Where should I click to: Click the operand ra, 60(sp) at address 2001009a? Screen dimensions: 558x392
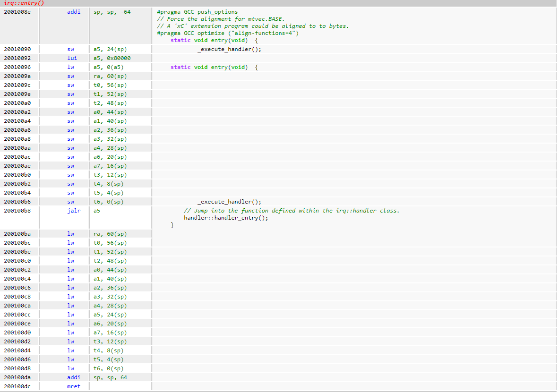tap(110, 76)
